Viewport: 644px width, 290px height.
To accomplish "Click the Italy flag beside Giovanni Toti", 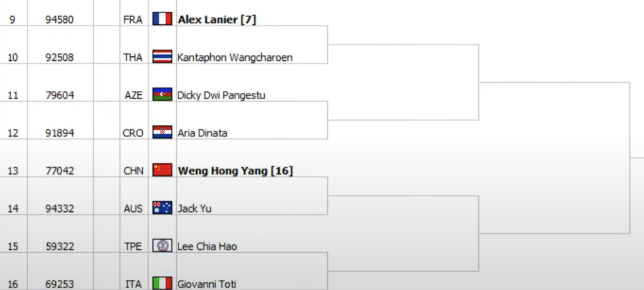I will coord(162,283).
